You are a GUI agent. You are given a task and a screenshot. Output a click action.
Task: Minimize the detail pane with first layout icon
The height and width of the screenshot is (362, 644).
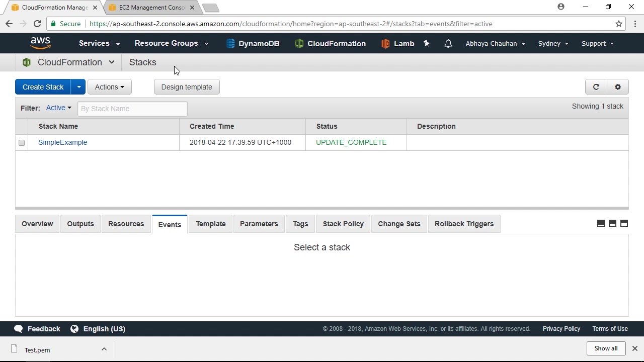coord(601,223)
